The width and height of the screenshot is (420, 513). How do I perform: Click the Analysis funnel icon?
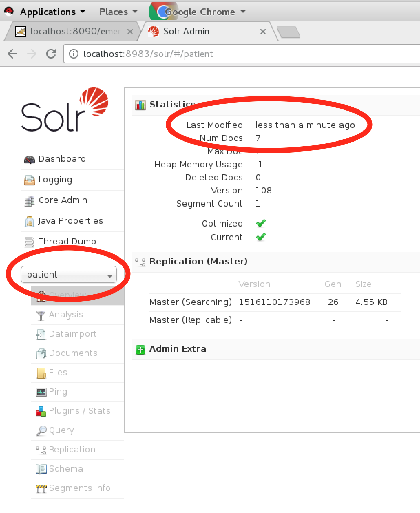[41, 315]
